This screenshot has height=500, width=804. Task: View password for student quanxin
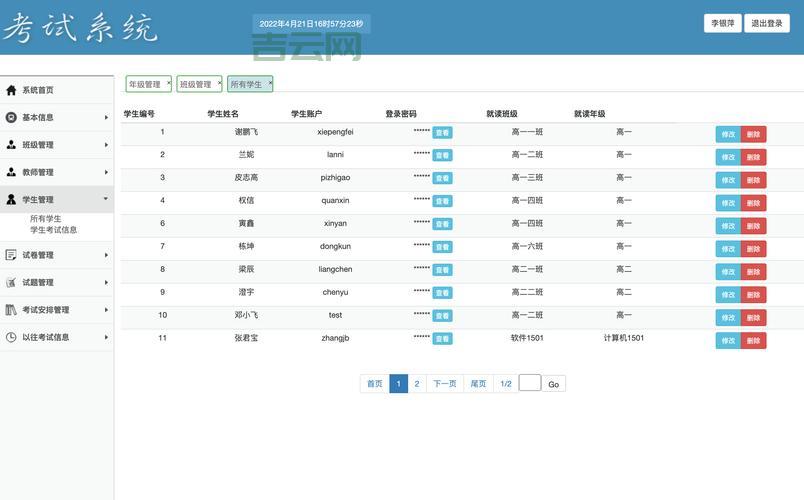pyautogui.click(x=442, y=201)
